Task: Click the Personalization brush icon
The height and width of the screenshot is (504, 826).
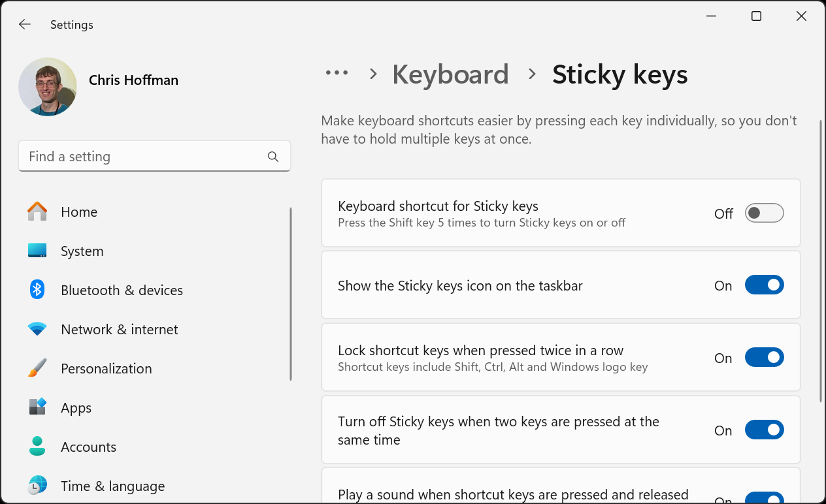Action: 37,368
